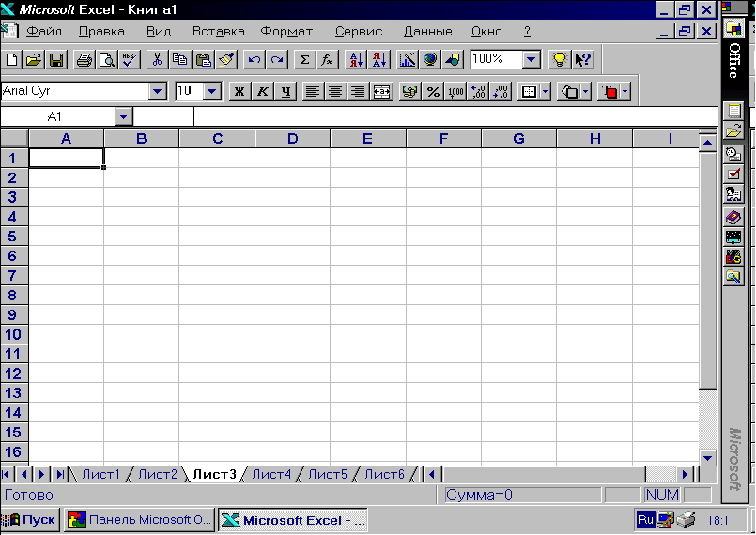The height and width of the screenshot is (535, 756).
Task: Open the Формат menu
Action: pos(286,31)
